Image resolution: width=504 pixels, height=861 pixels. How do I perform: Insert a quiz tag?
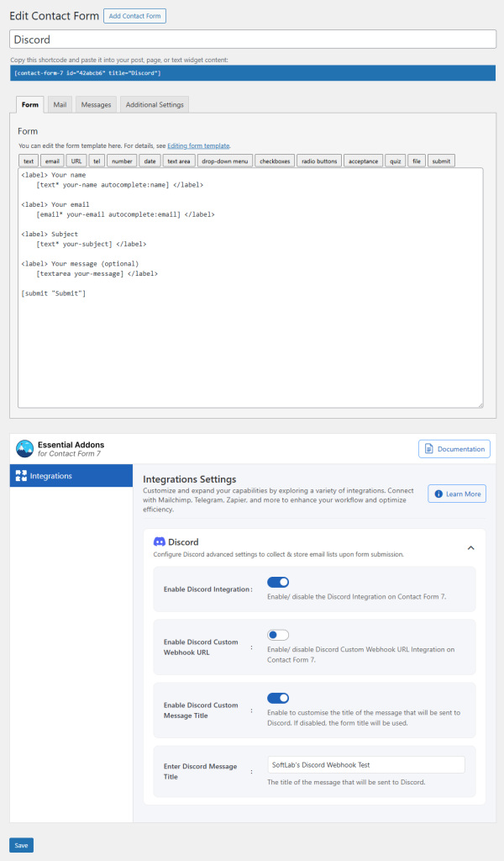tap(396, 161)
